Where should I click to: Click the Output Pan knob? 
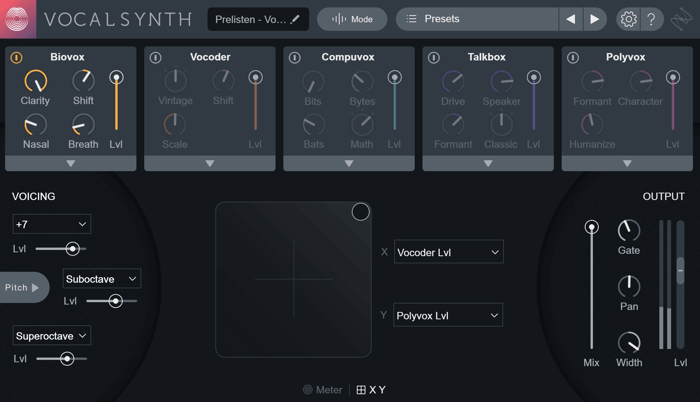pyautogui.click(x=629, y=286)
